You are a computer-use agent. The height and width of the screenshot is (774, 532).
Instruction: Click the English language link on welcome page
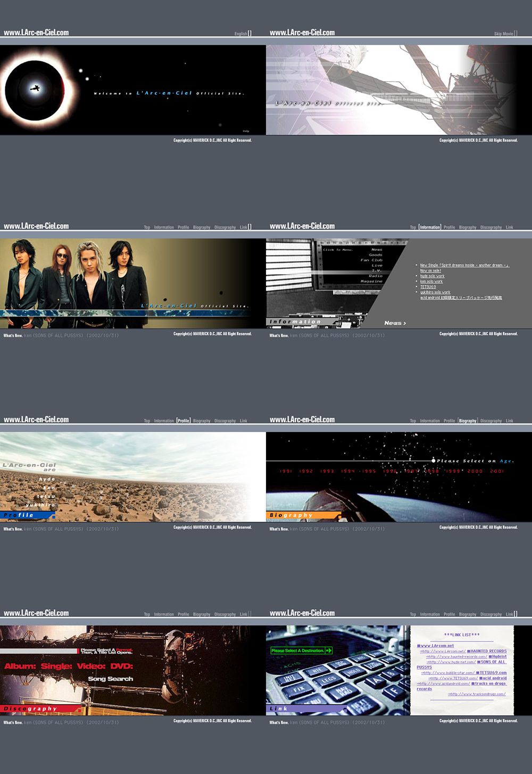[241, 34]
